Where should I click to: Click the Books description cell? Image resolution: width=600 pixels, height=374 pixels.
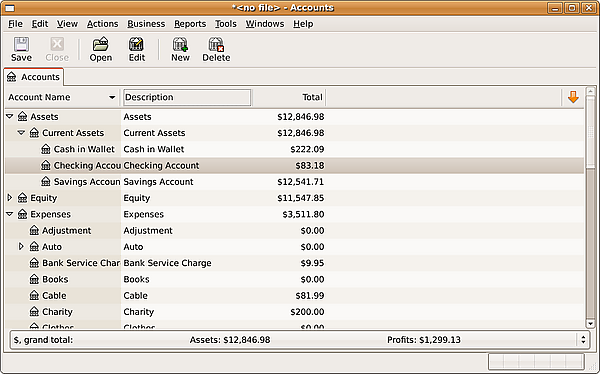137,279
